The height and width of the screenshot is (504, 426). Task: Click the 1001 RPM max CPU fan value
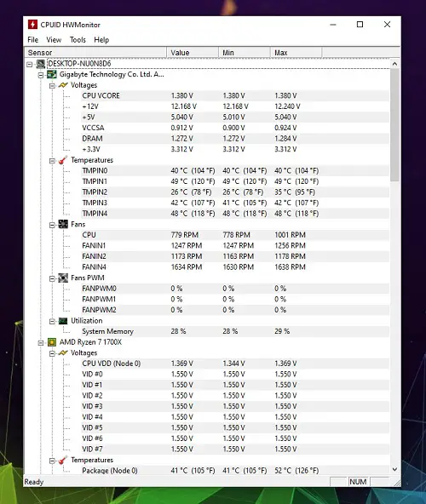pos(290,235)
